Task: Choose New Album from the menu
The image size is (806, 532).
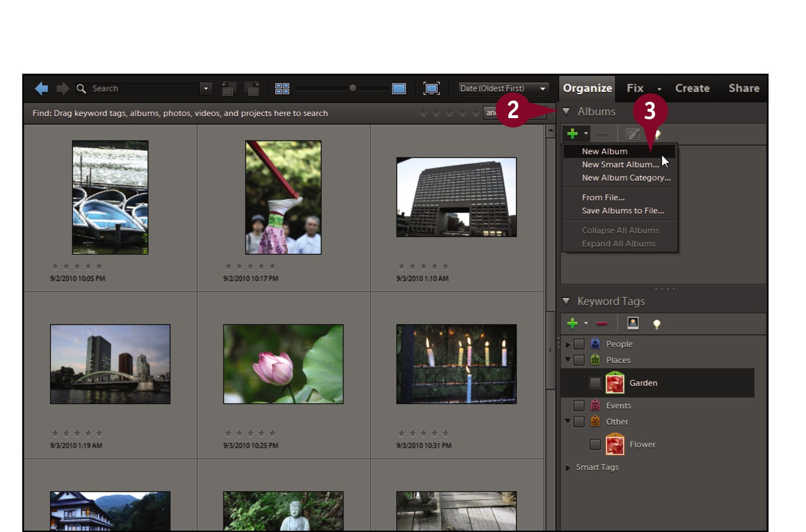Action: coord(619,151)
